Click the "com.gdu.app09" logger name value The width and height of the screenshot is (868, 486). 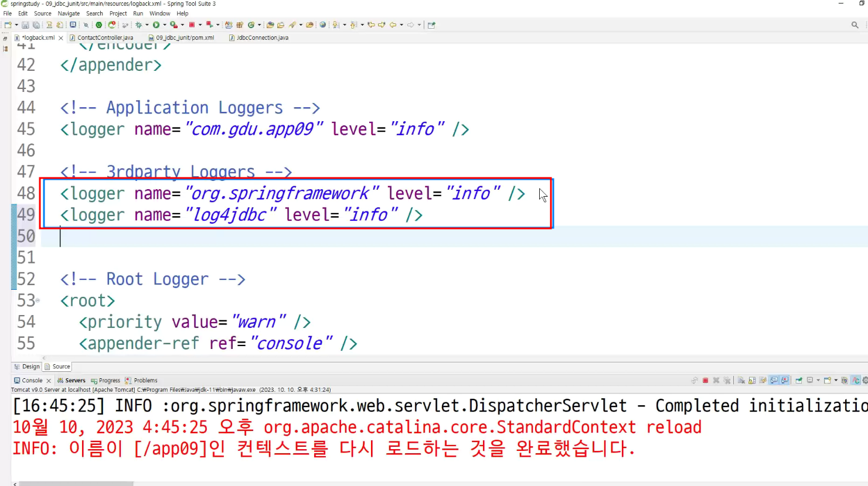pos(254,129)
